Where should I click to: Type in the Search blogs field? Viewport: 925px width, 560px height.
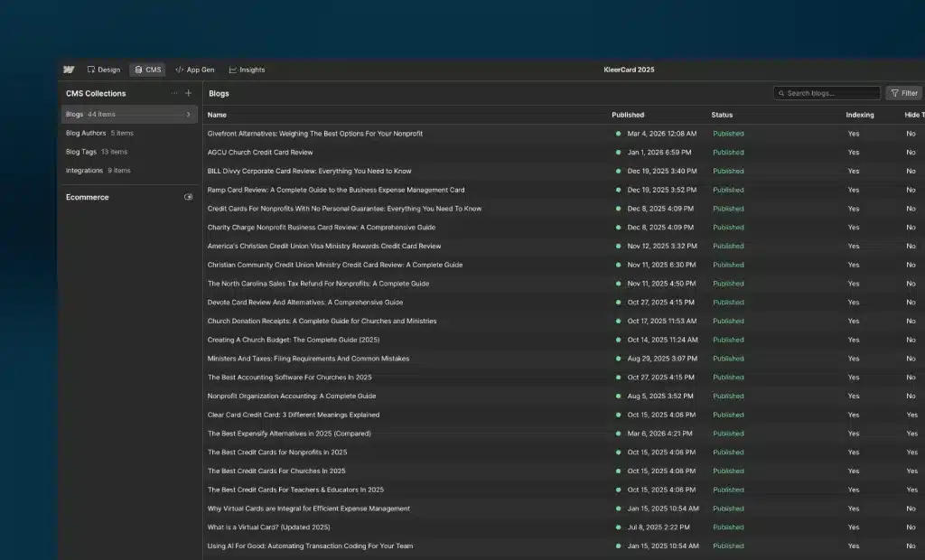(831, 93)
